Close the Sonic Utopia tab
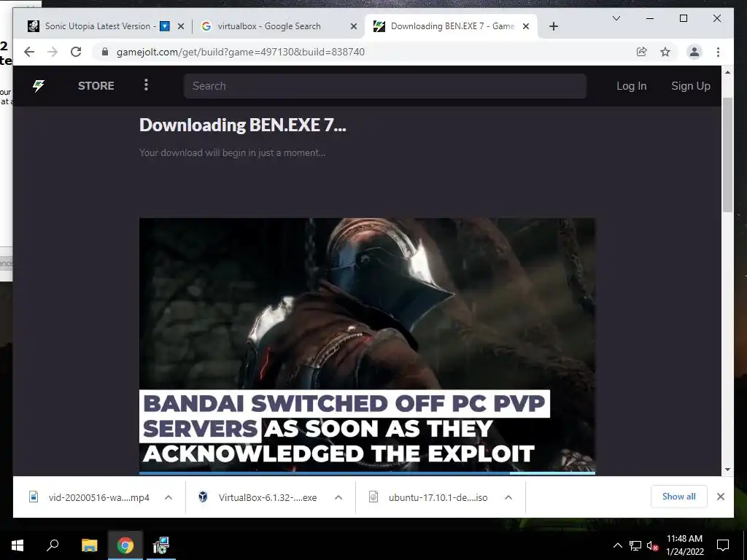The width and height of the screenshot is (747, 560). click(181, 26)
